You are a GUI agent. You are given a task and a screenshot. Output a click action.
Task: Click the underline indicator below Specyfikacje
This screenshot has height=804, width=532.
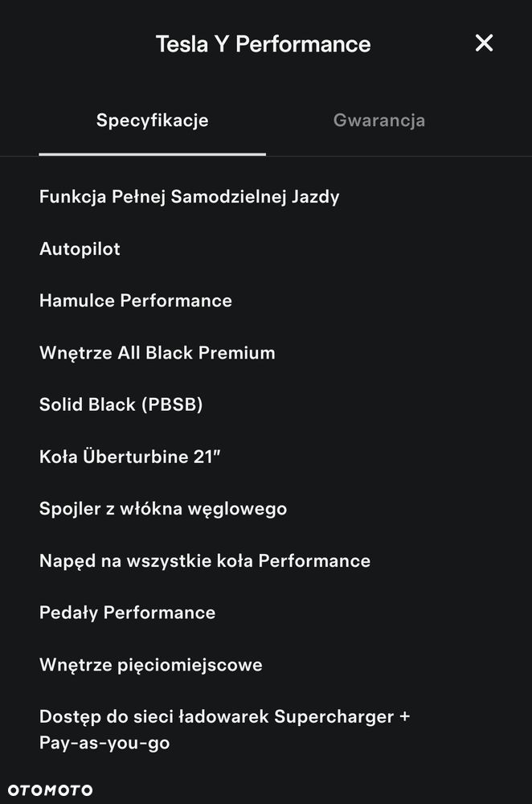click(x=152, y=154)
